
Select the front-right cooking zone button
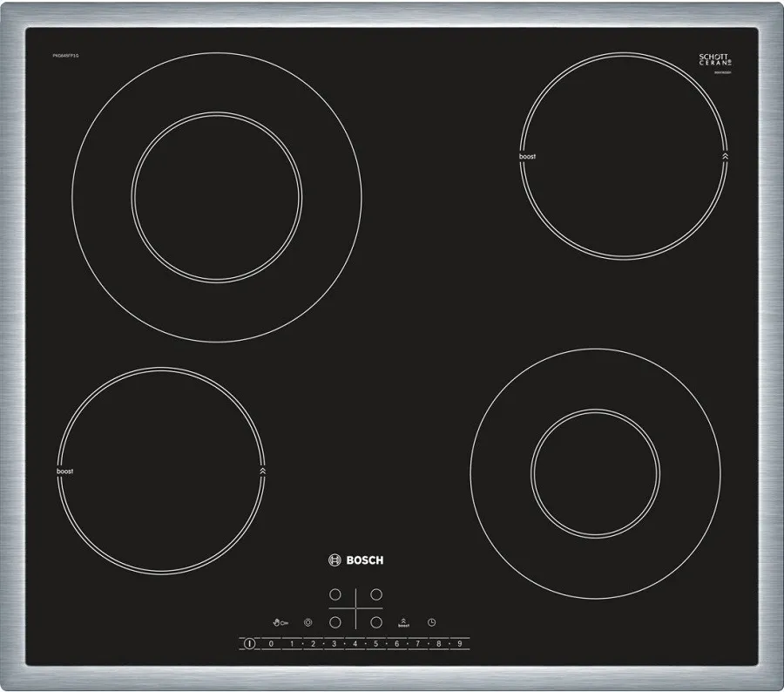coord(376,622)
